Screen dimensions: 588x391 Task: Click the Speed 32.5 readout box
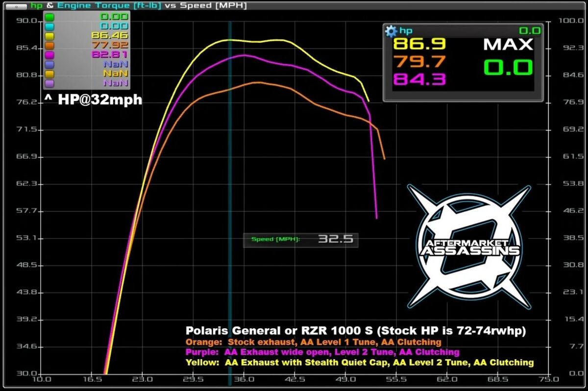(x=300, y=239)
